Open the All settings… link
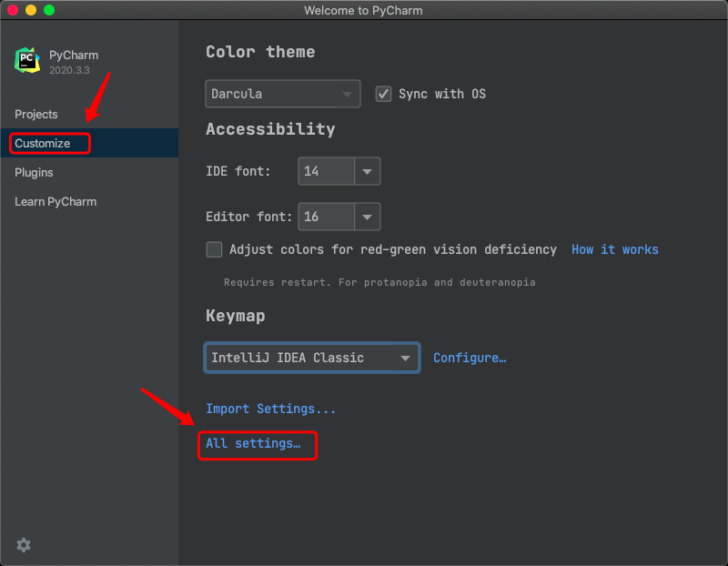728x566 pixels. [253, 443]
